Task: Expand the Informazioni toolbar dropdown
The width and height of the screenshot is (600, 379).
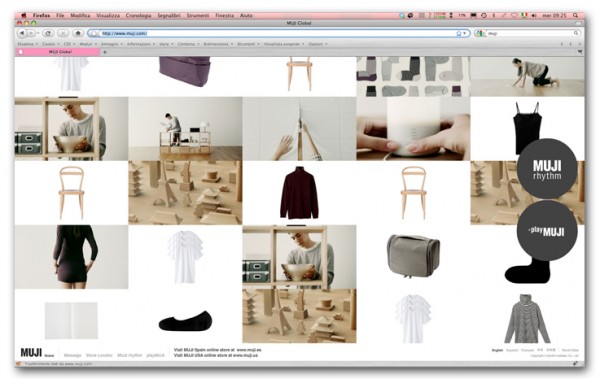Action: coord(141,44)
